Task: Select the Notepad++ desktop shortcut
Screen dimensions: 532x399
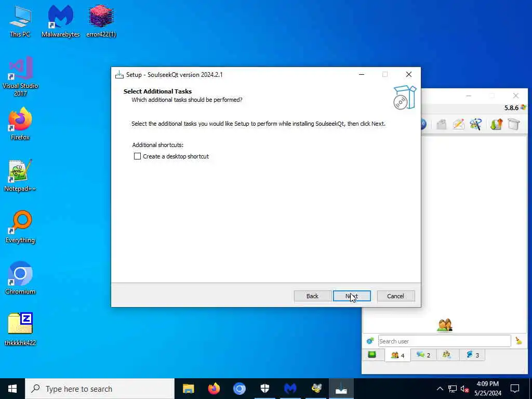Action: [x=20, y=176]
